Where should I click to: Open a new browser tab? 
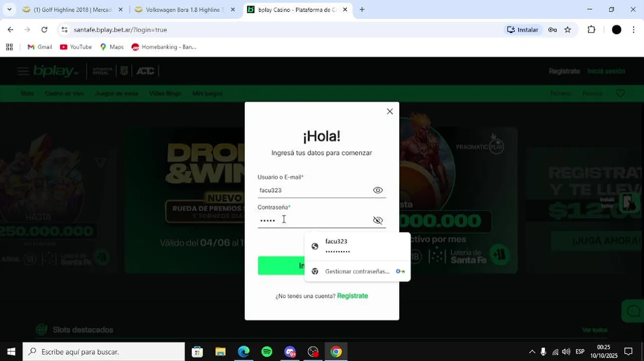click(362, 10)
